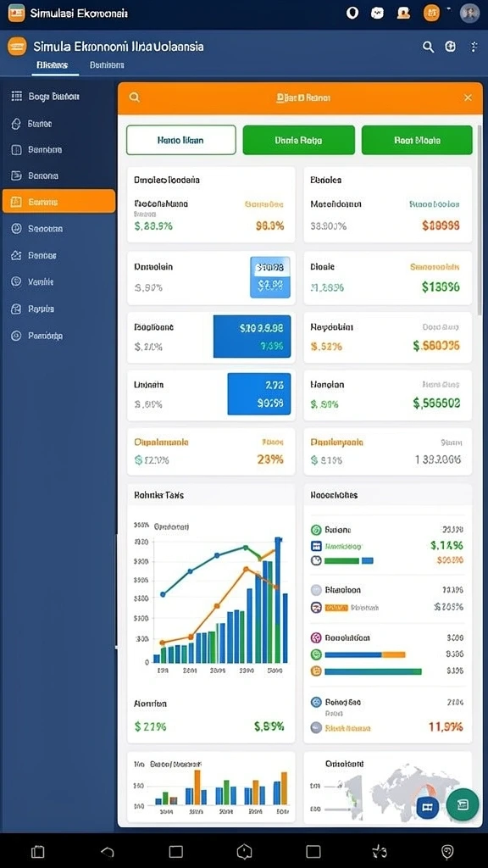Image resolution: width=488 pixels, height=868 pixels.
Task: Click the round green floating button bottom right
Action: coord(463,804)
